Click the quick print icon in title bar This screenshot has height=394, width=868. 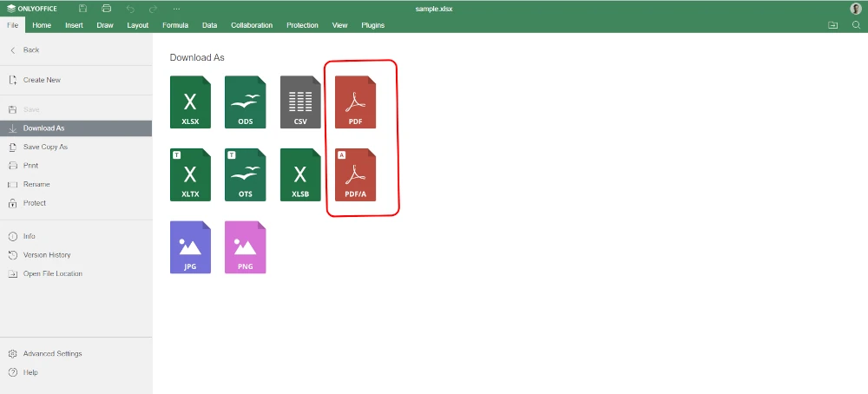pos(107,9)
